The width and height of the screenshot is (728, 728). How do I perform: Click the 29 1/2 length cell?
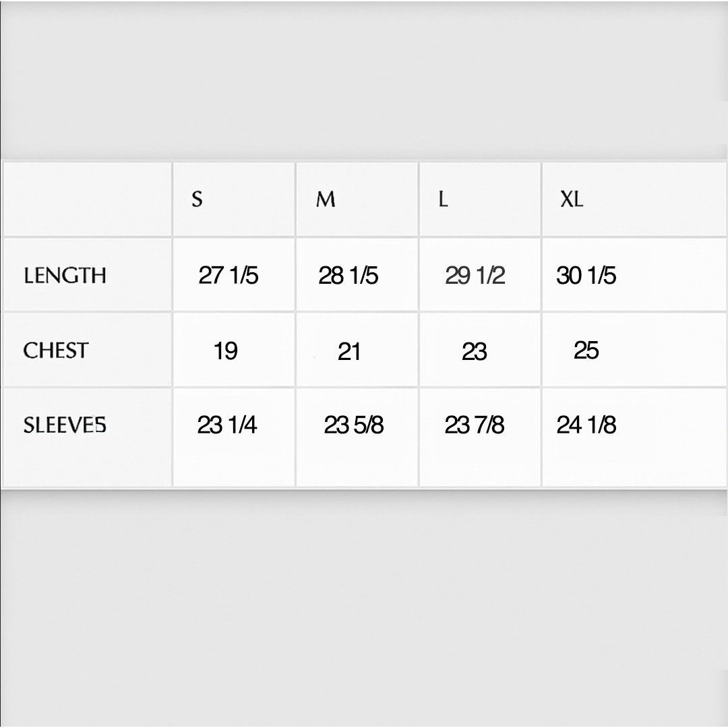coord(475,275)
